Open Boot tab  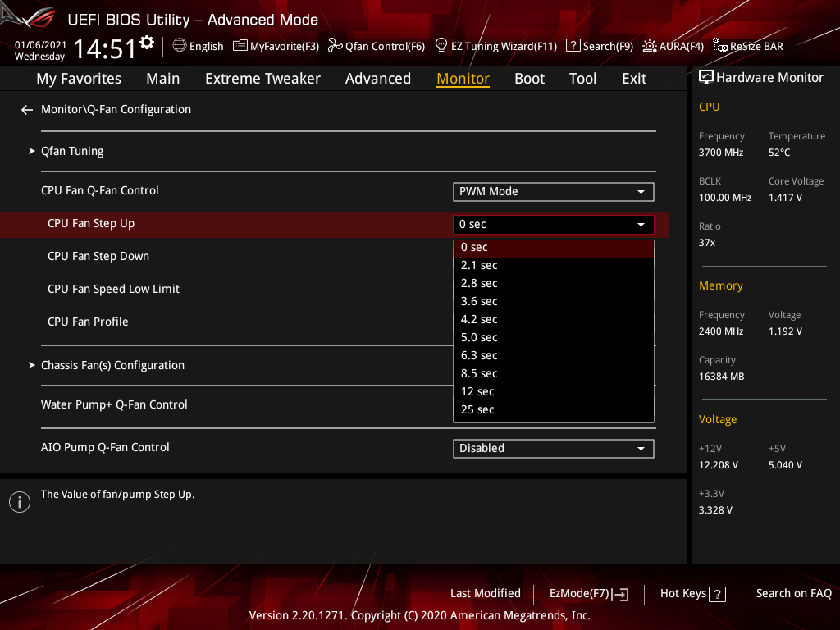tap(529, 79)
